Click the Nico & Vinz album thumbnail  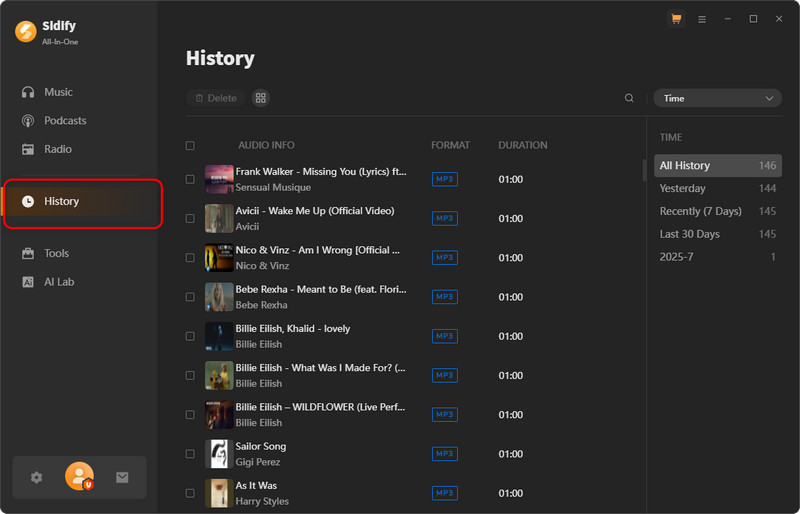coord(219,258)
